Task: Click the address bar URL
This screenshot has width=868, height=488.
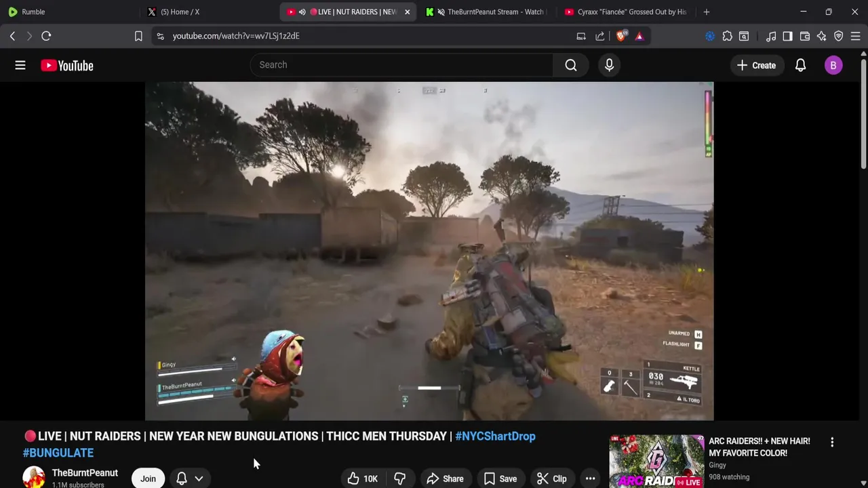Action: [236, 36]
